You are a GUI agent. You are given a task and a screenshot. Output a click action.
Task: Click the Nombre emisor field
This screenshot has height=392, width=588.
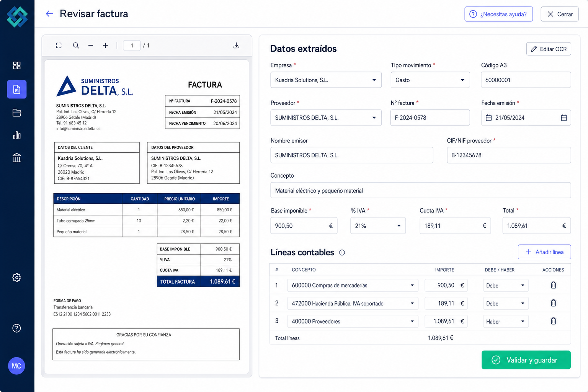point(352,155)
